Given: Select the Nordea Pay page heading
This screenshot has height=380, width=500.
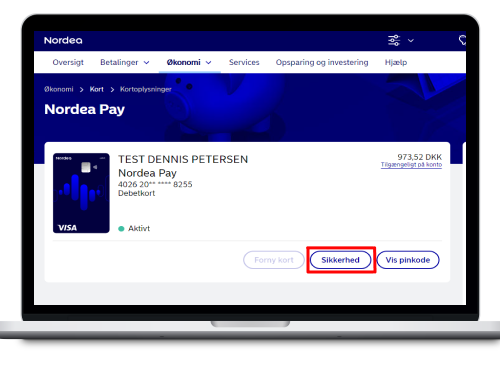Looking at the screenshot, I should [84, 109].
